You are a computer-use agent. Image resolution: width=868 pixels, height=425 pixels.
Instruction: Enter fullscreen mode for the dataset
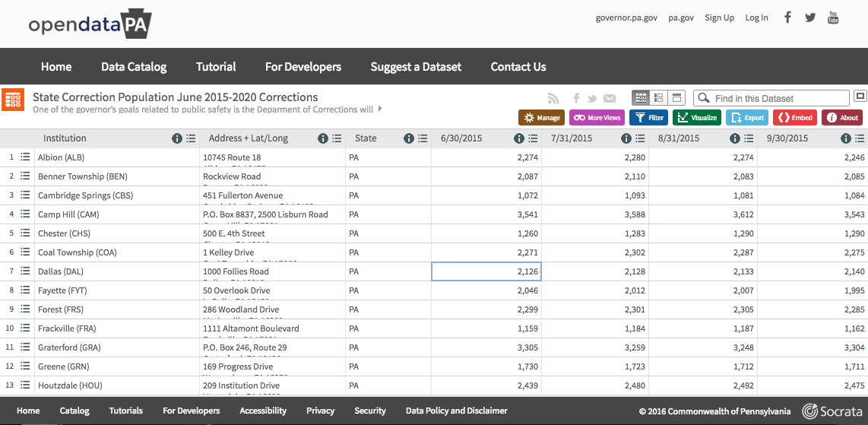860,97
